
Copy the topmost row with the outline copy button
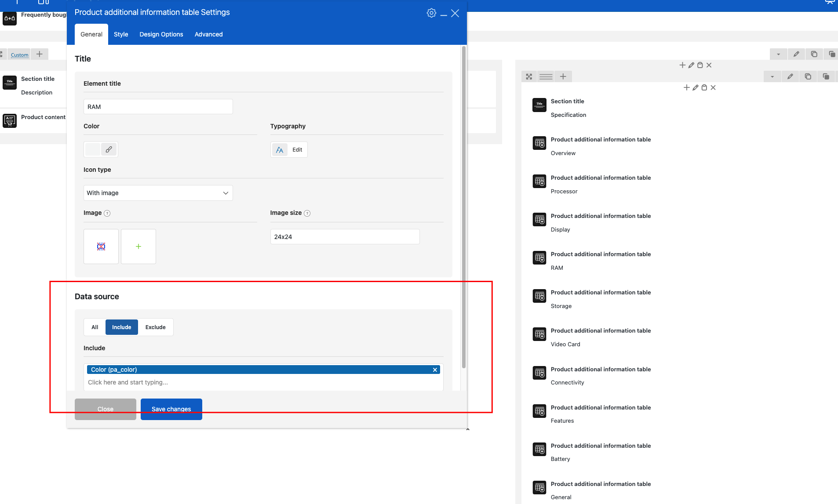(x=814, y=54)
